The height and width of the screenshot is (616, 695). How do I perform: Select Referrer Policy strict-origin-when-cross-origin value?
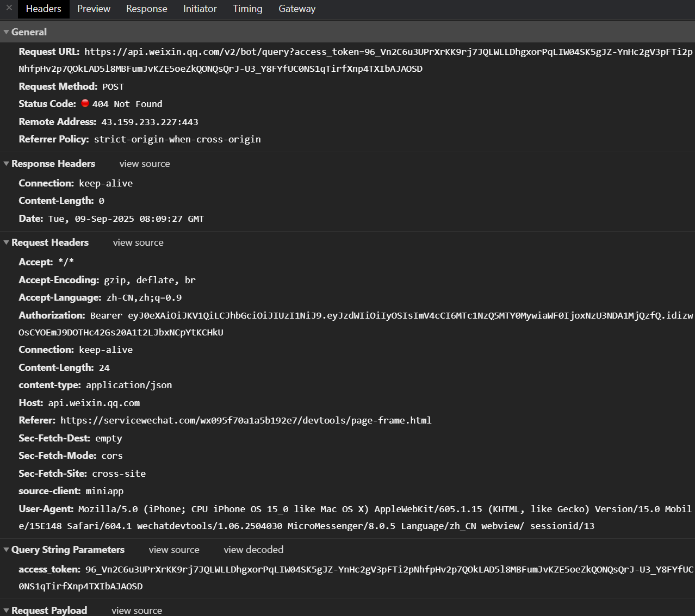177,140
